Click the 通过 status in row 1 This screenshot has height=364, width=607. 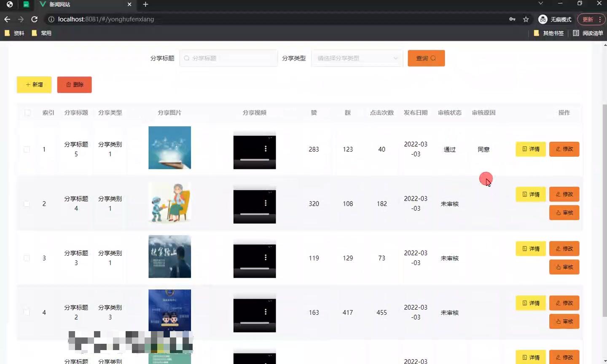[450, 150]
